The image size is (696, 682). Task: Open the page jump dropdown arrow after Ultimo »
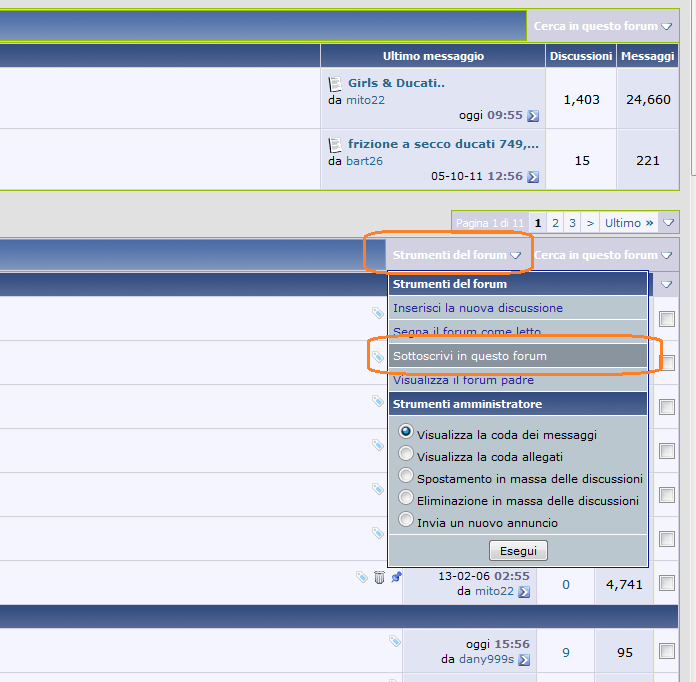coord(668,222)
